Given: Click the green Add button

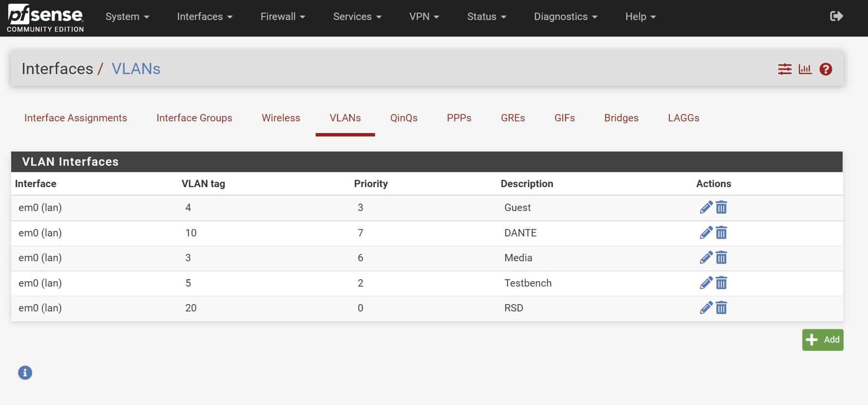Looking at the screenshot, I should tap(823, 340).
